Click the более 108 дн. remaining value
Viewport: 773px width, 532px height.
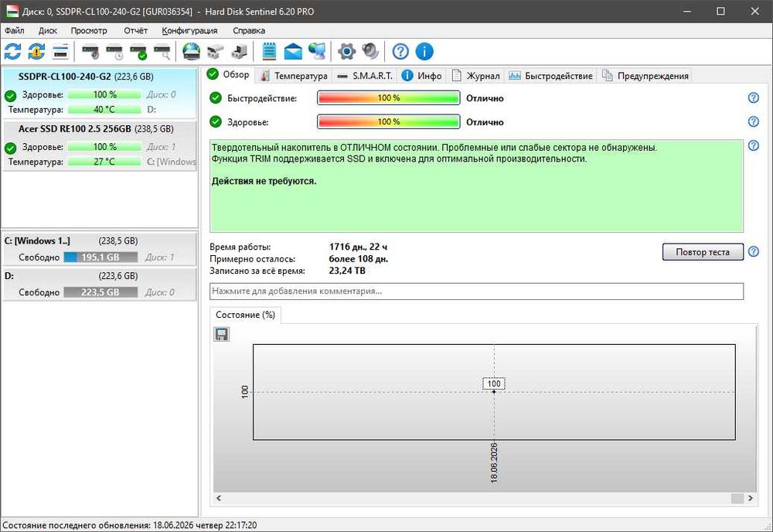[359, 259]
